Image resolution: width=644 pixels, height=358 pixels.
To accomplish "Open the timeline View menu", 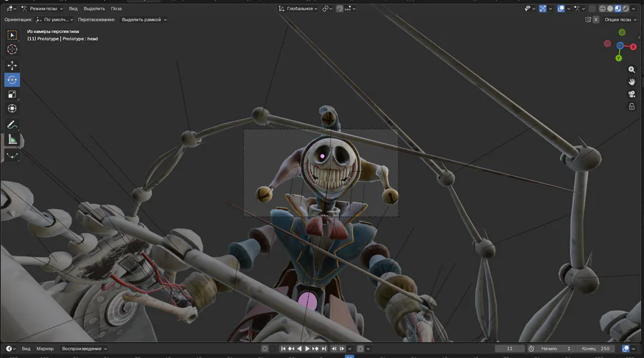I will (26, 349).
